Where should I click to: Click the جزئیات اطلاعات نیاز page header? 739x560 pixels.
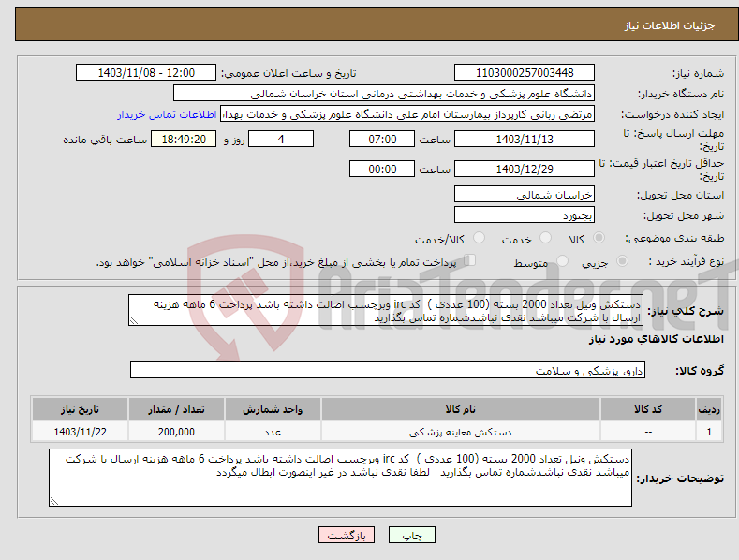(670, 25)
